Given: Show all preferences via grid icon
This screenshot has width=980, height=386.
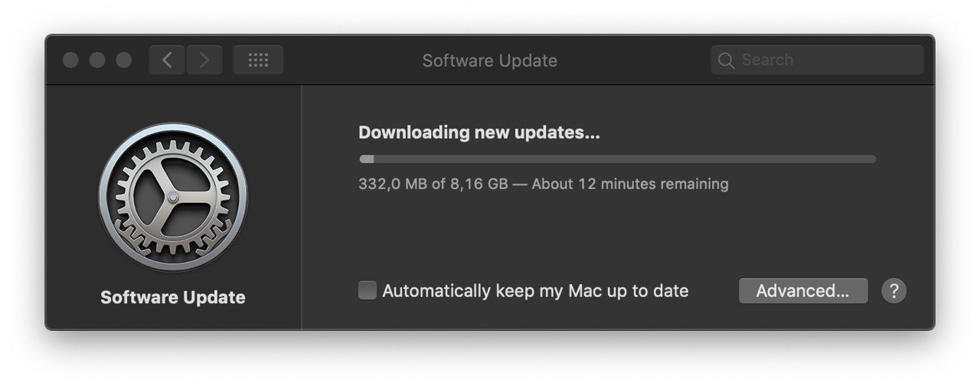Looking at the screenshot, I should [x=258, y=60].
